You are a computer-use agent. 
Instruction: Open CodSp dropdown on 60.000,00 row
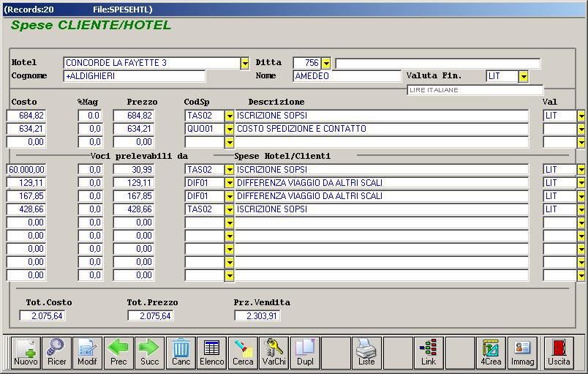tap(229, 170)
